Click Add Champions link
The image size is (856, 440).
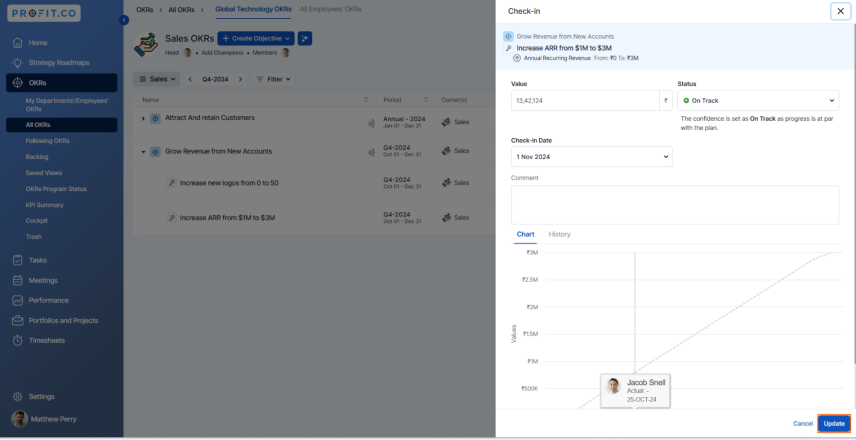[x=222, y=53]
